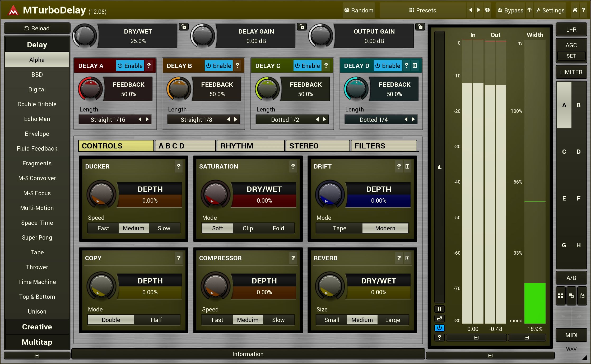The width and height of the screenshot is (591, 364).
Task: Click the LIMITER button
Action: point(571,72)
